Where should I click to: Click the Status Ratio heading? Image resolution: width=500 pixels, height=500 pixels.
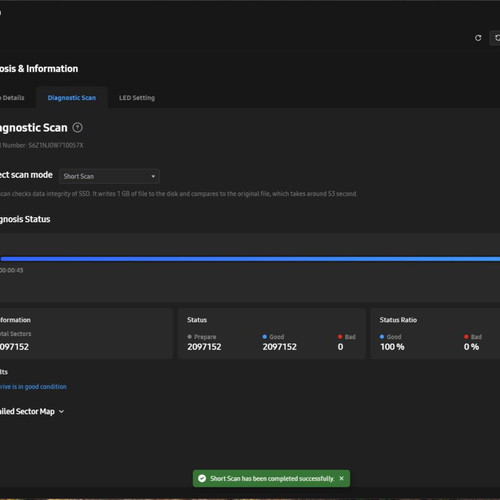point(398,320)
